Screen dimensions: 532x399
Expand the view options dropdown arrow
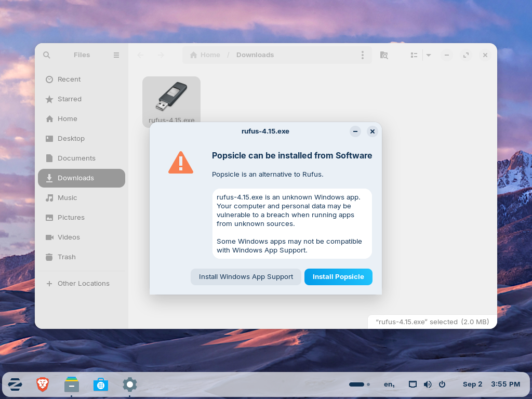coord(429,55)
